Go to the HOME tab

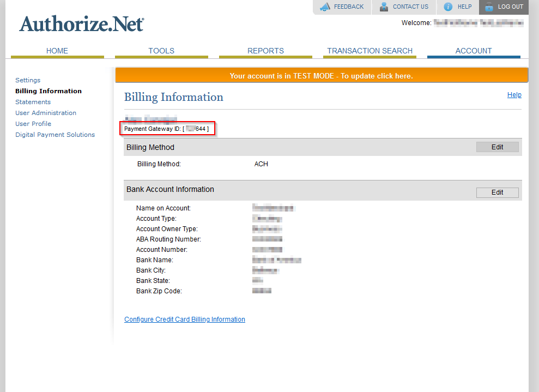coord(57,51)
